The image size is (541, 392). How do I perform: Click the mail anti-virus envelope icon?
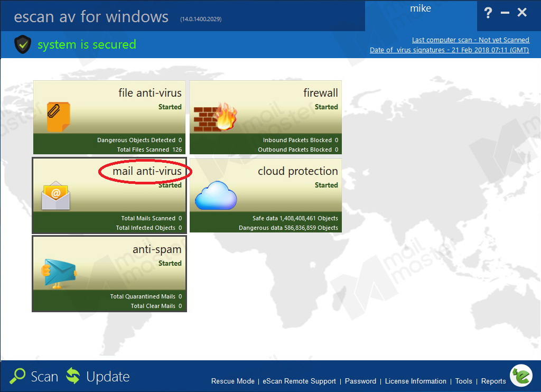55,195
